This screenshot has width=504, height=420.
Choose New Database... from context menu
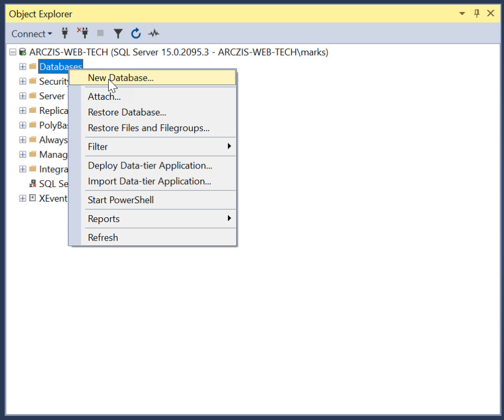(x=153, y=78)
